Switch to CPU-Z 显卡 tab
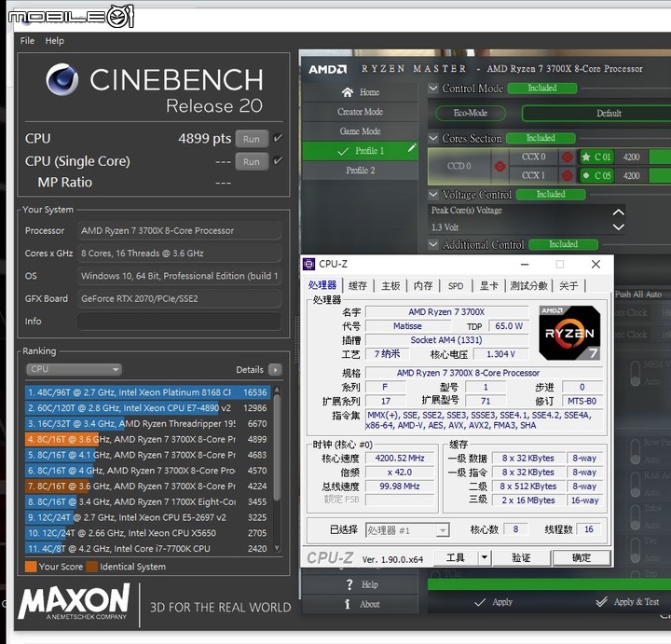This screenshot has width=671, height=644. (488, 286)
